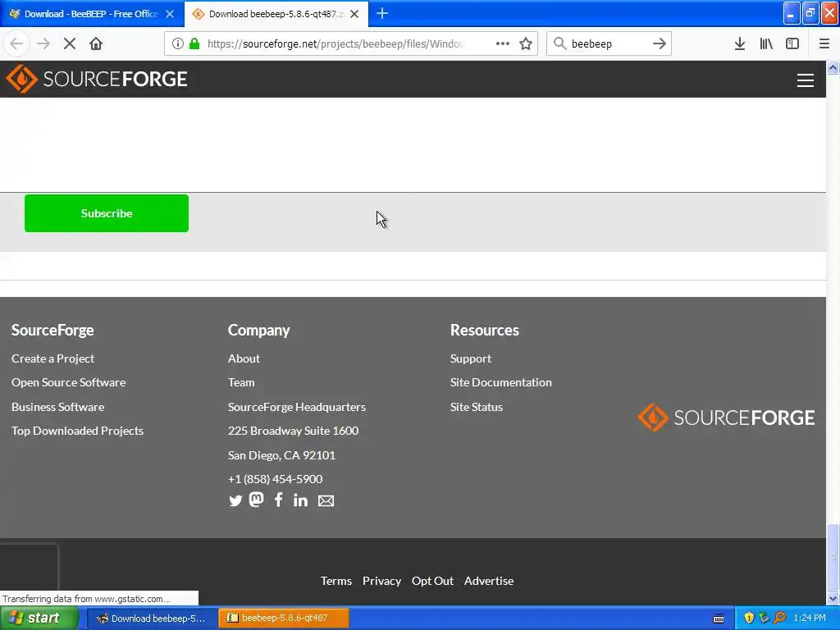Visit the Team link

tap(241, 382)
